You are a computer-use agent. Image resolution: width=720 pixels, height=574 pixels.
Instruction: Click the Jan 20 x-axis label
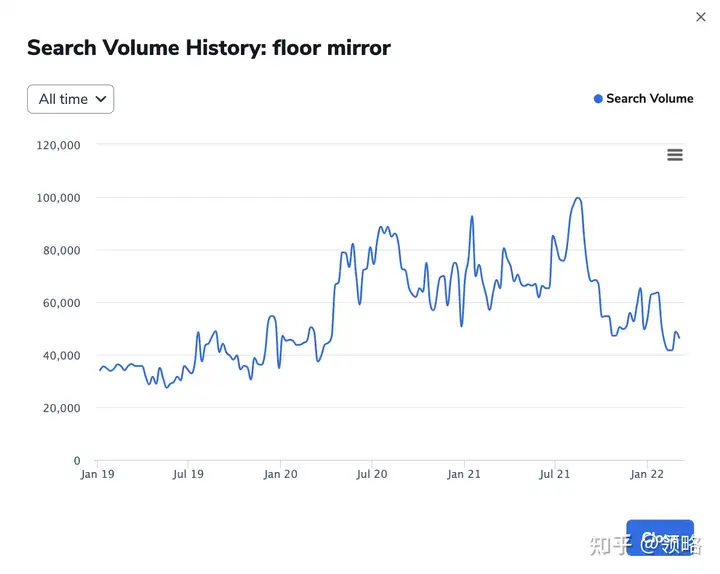pyautogui.click(x=280, y=474)
